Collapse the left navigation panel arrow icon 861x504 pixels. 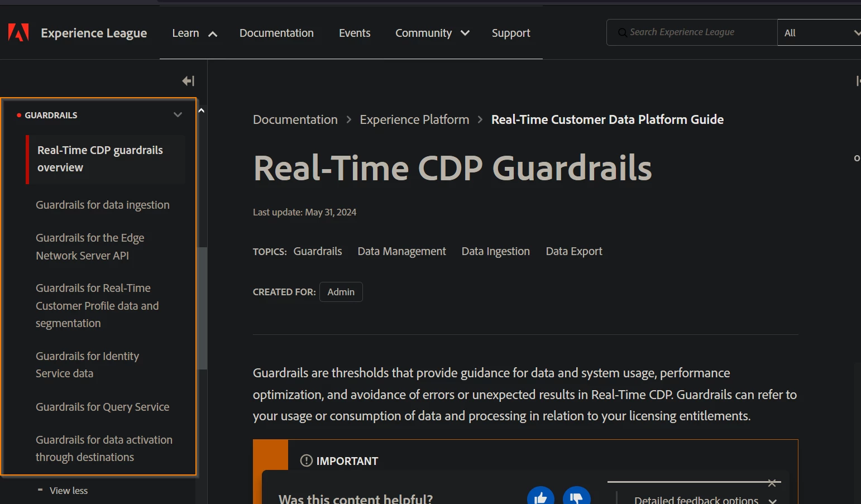[188, 81]
